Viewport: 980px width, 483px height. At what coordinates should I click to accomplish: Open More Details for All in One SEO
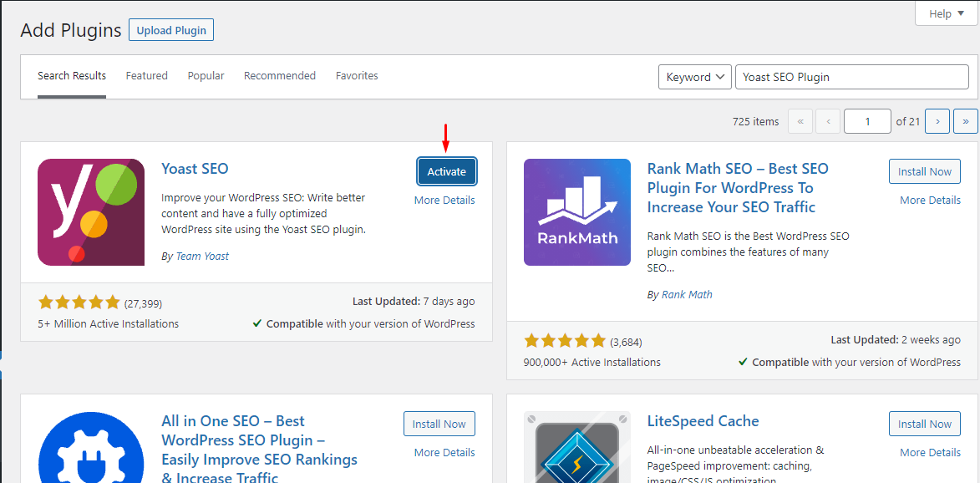coord(444,452)
